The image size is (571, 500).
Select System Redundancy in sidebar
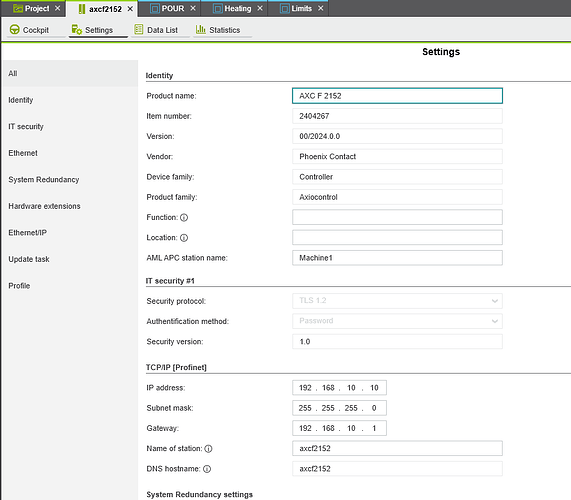tap(70, 180)
